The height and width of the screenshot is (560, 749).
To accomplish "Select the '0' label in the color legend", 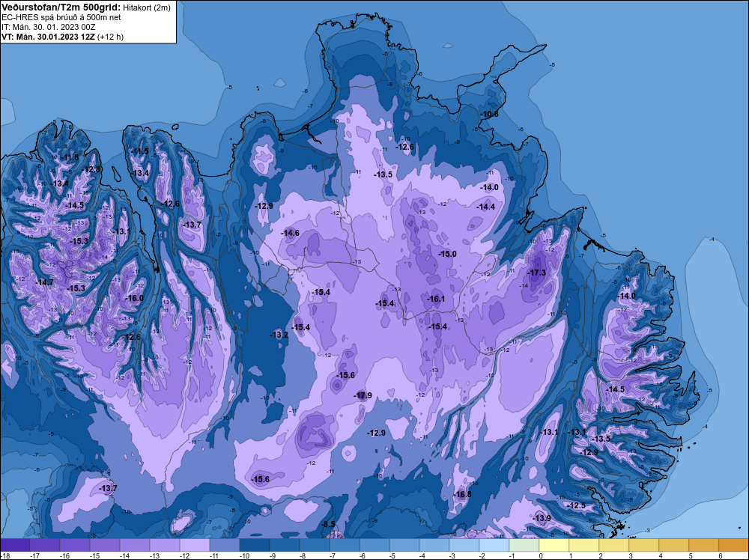I will pyautogui.click(x=541, y=556).
